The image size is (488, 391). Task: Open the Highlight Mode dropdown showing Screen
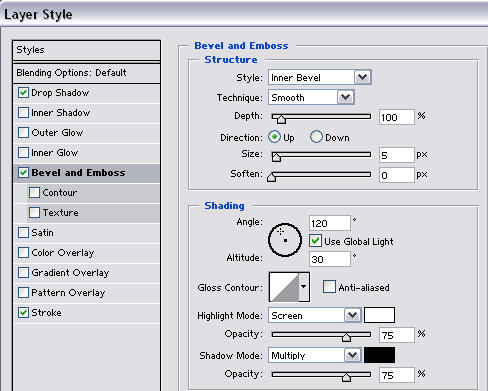tap(315, 315)
